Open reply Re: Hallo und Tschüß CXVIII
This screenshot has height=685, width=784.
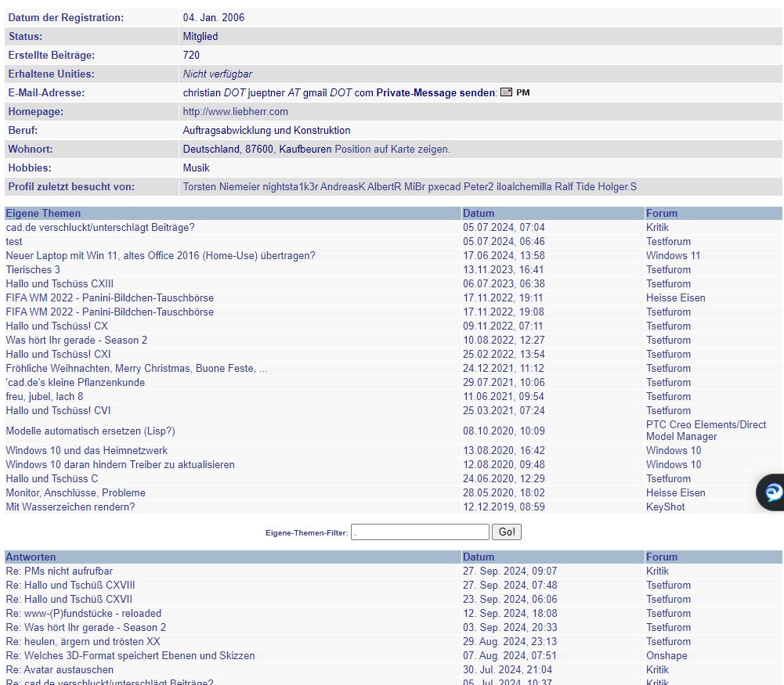tap(70, 585)
